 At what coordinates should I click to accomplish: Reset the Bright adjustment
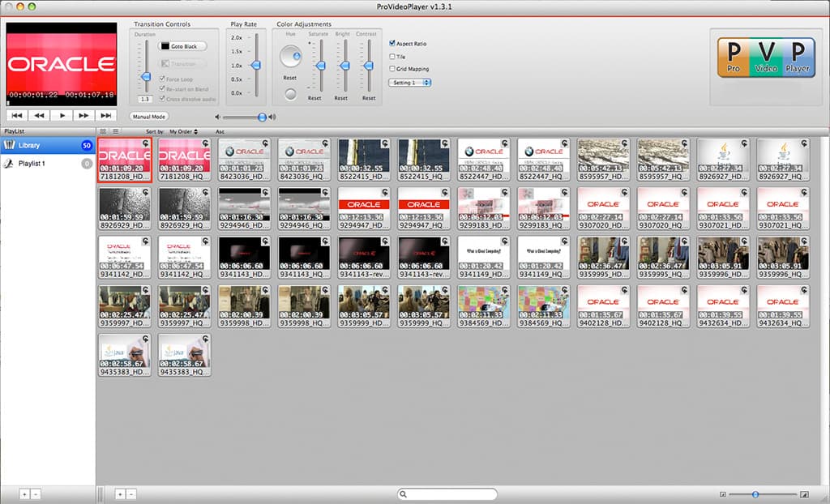[341, 98]
